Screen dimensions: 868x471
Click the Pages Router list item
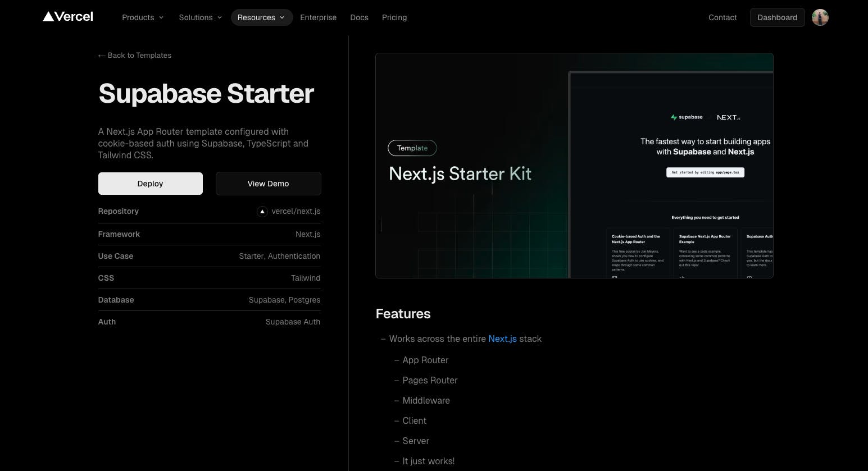[430, 380]
